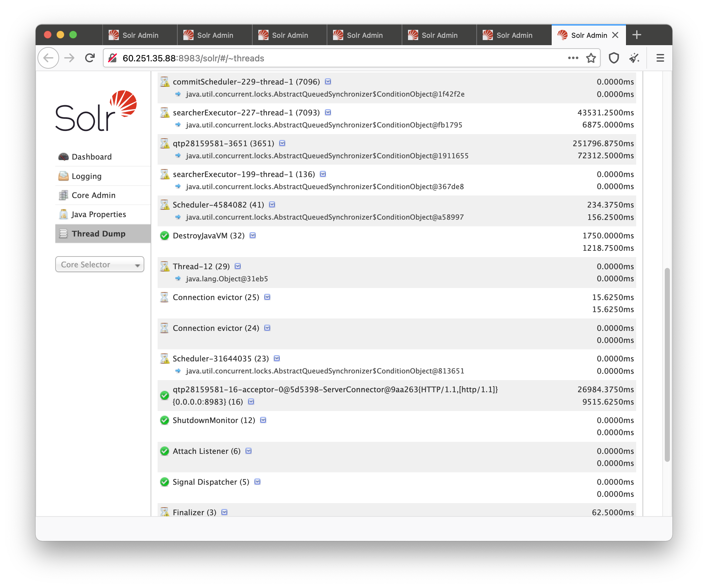Switch to the first Solr Admin tab

(140, 35)
